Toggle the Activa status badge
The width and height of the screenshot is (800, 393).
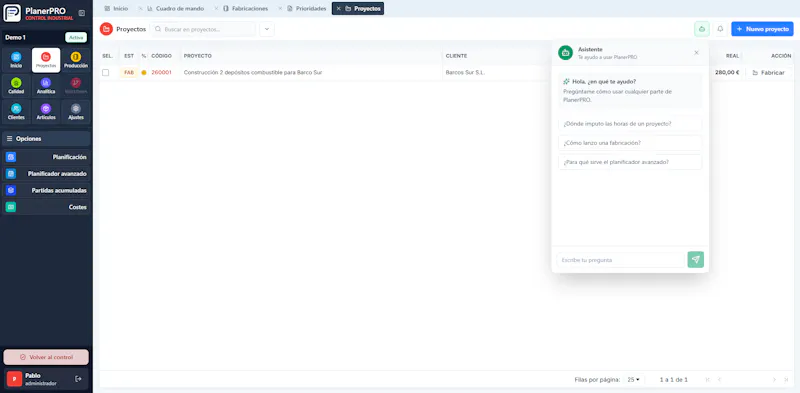(76, 37)
